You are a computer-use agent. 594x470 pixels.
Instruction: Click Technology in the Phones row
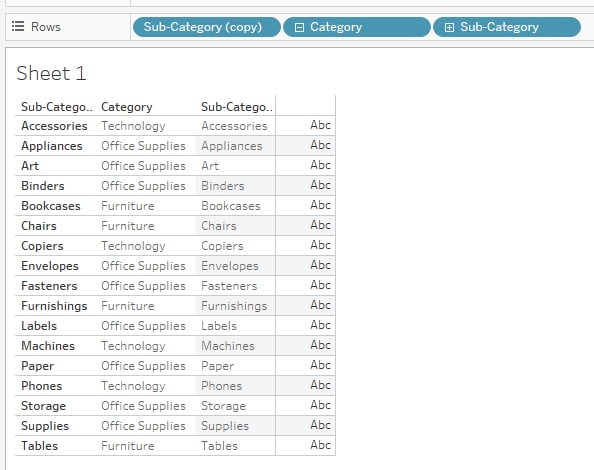133,386
